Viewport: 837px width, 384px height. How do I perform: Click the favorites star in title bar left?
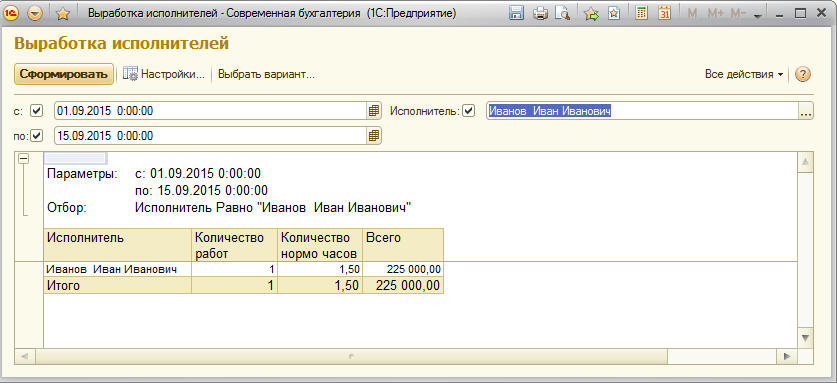tap(63, 14)
